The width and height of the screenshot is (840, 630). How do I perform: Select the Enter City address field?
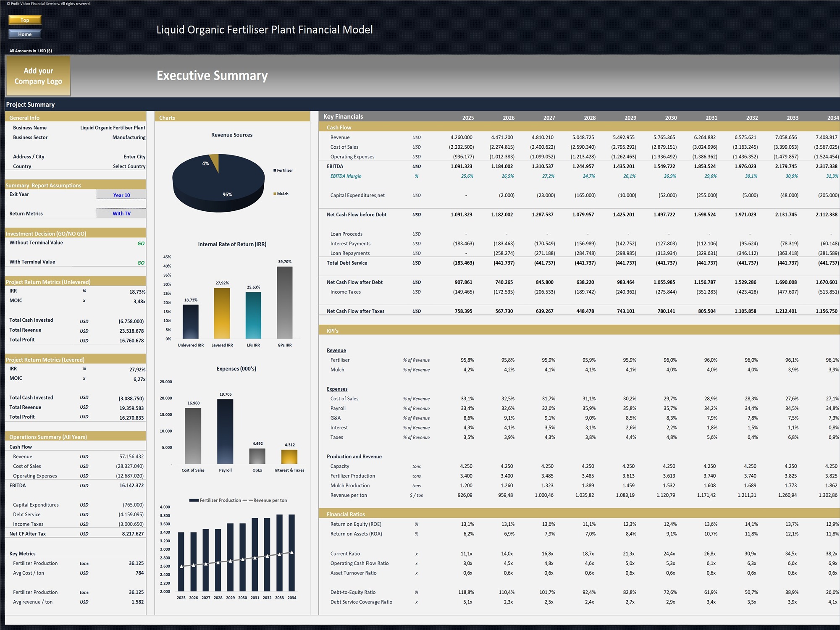(134, 157)
